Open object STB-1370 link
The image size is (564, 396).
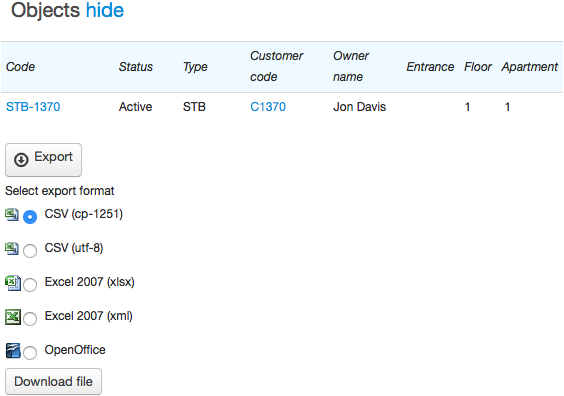point(33,107)
